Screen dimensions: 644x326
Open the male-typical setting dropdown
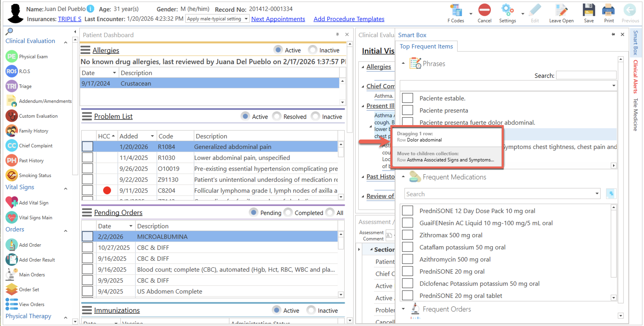(246, 19)
